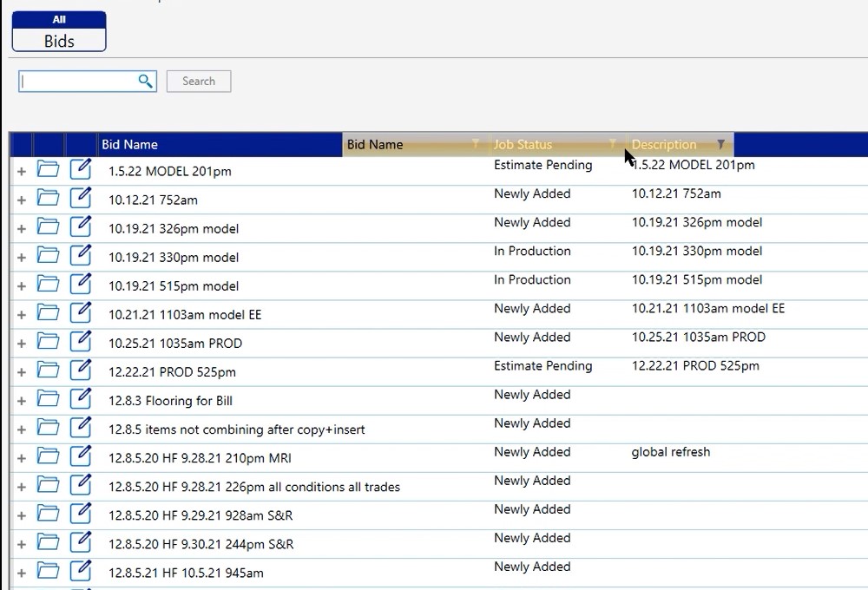Edit the 10.21.21 1103am model EE bid
The width and height of the screenshot is (868, 590).
point(80,314)
